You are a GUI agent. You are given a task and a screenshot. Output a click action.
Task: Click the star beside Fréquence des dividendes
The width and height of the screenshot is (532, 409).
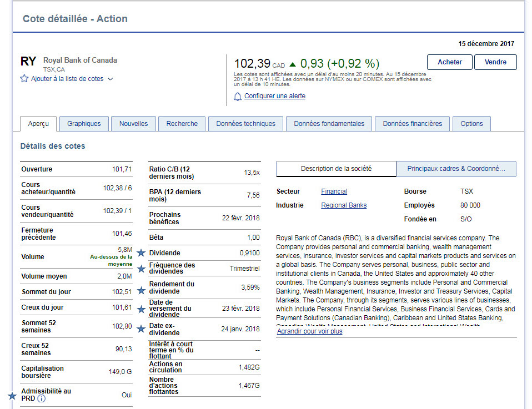(141, 269)
